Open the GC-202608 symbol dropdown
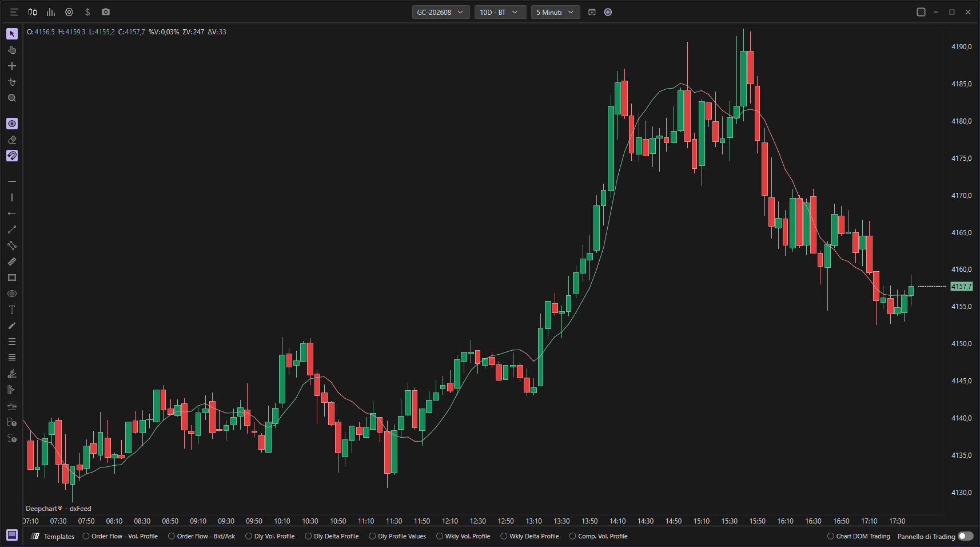The height and width of the screenshot is (547, 980). tap(441, 12)
